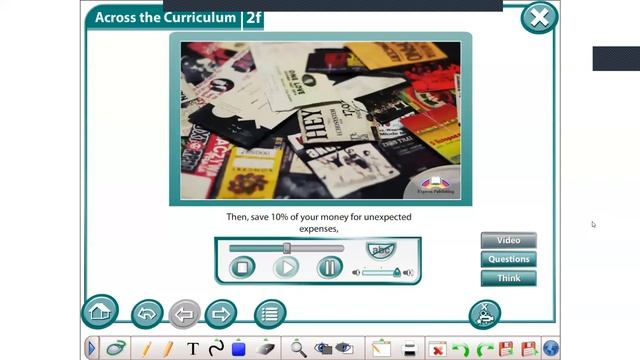Select the curved line drawing tool
The image size is (640, 360).
tap(216, 348)
